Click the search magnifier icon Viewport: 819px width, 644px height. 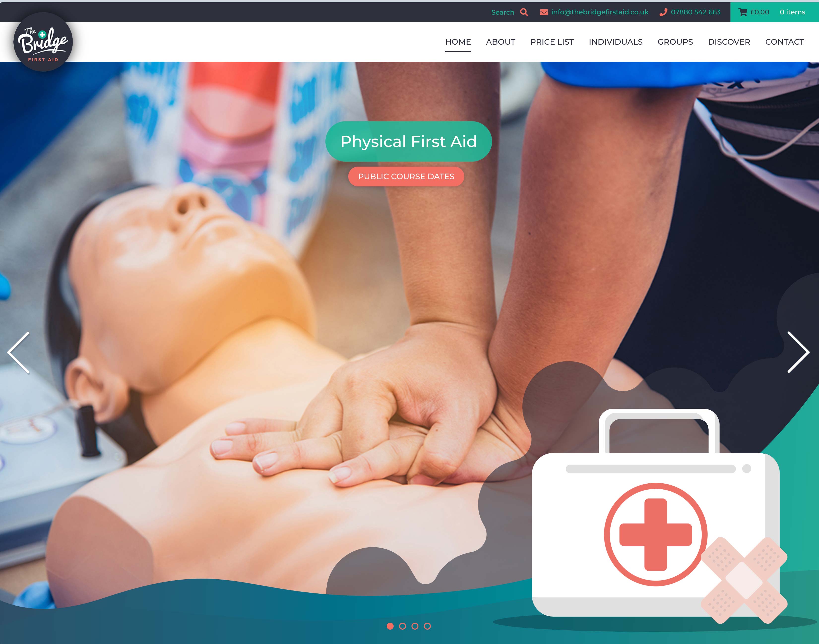[524, 12]
